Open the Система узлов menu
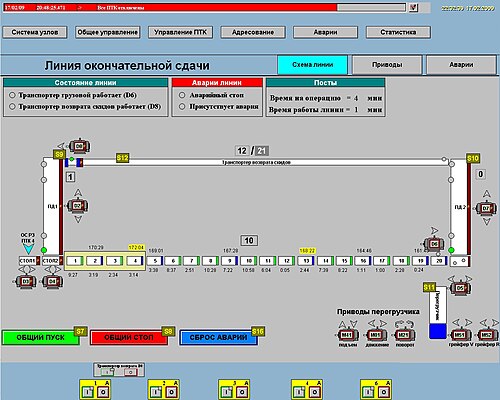Viewport: 500px width, 400px height. click(x=35, y=32)
